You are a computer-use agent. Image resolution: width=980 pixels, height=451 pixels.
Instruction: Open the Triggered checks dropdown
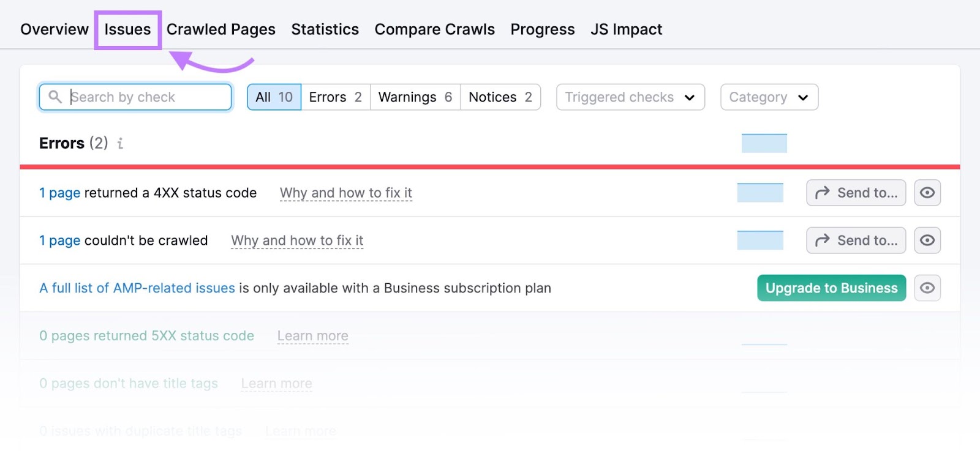click(x=630, y=97)
